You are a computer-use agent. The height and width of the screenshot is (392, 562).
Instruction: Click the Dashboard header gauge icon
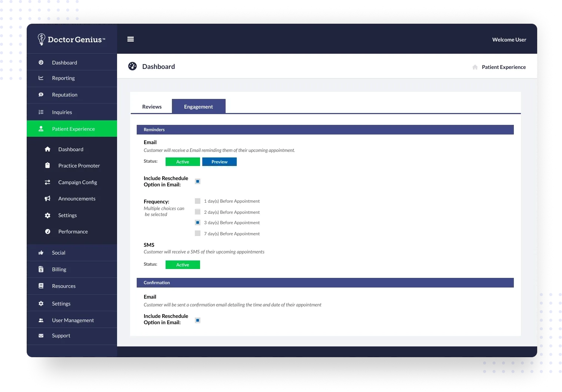point(132,66)
